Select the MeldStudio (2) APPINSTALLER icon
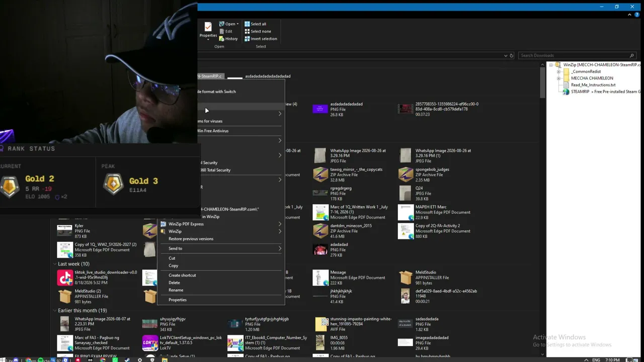Screen dimensions: 644x362 click(x=65, y=296)
